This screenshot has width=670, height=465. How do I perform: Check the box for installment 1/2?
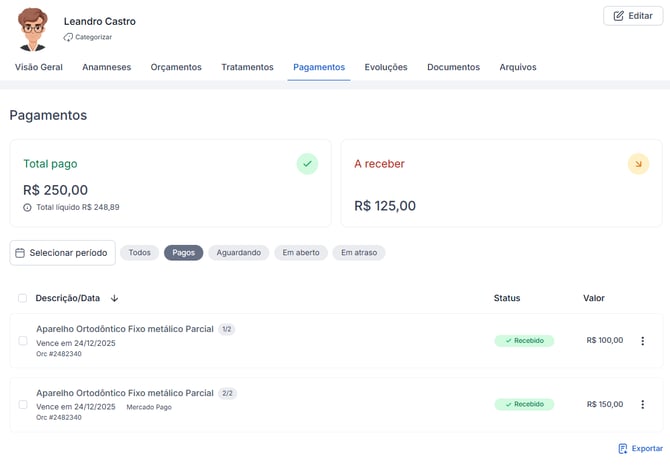(23, 341)
